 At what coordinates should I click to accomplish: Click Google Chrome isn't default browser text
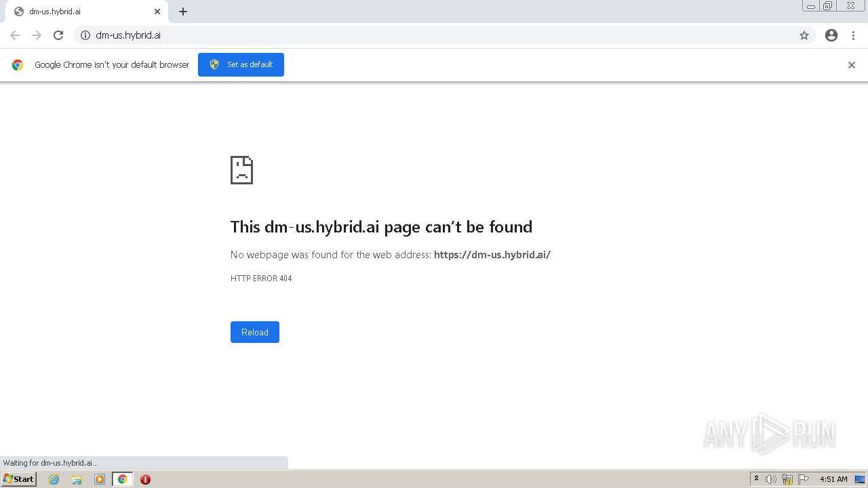(x=112, y=65)
